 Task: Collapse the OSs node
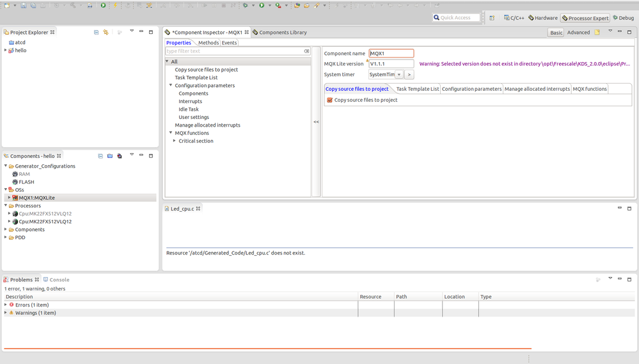[x=6, y=189]
